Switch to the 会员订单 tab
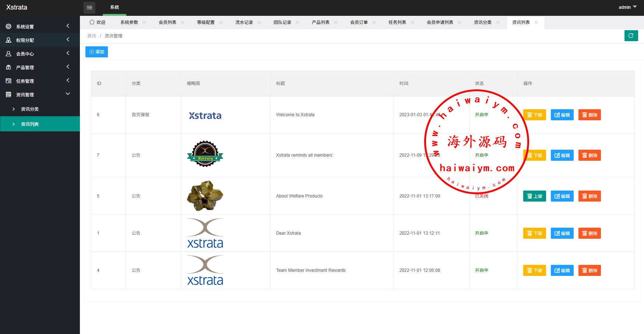Screen dimensions: 644x334 359,22
